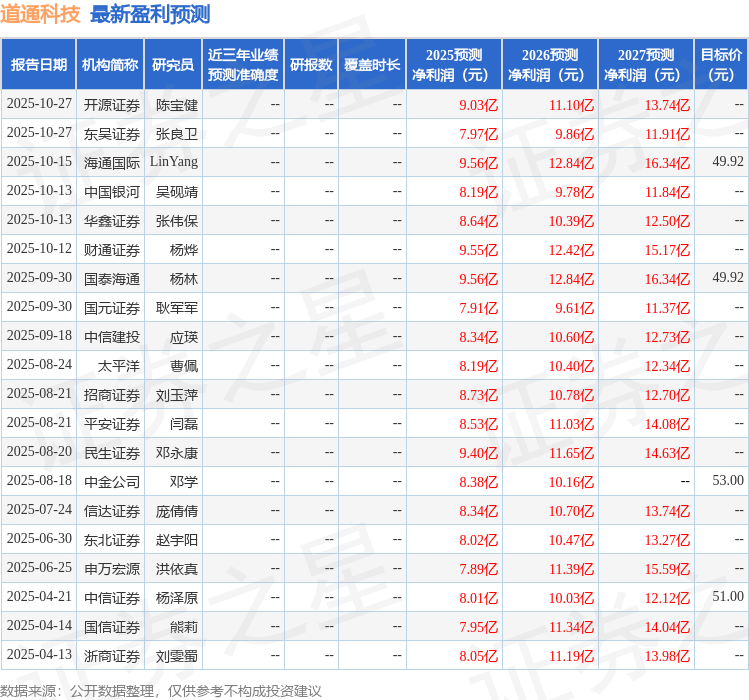
Task: Click 2025 forecast value 9.03亿
Action: pos(478,105)
